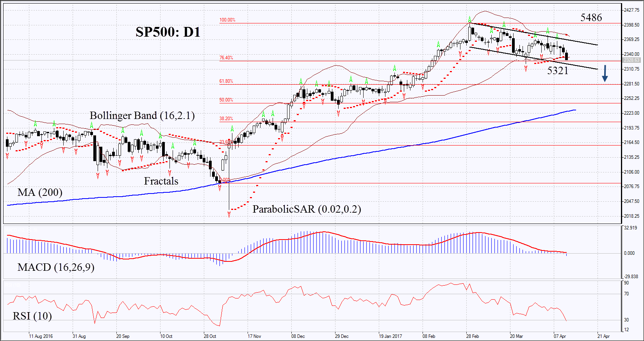The width and height of the screenshot is (644, 341).
Task: Select the MA (200) indicator label
Action: coord(40,192)
